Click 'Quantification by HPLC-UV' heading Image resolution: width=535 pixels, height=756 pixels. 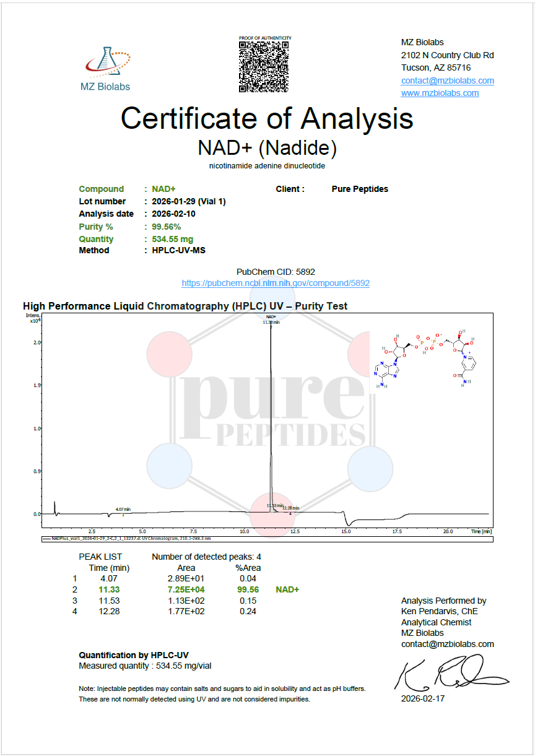134,655
